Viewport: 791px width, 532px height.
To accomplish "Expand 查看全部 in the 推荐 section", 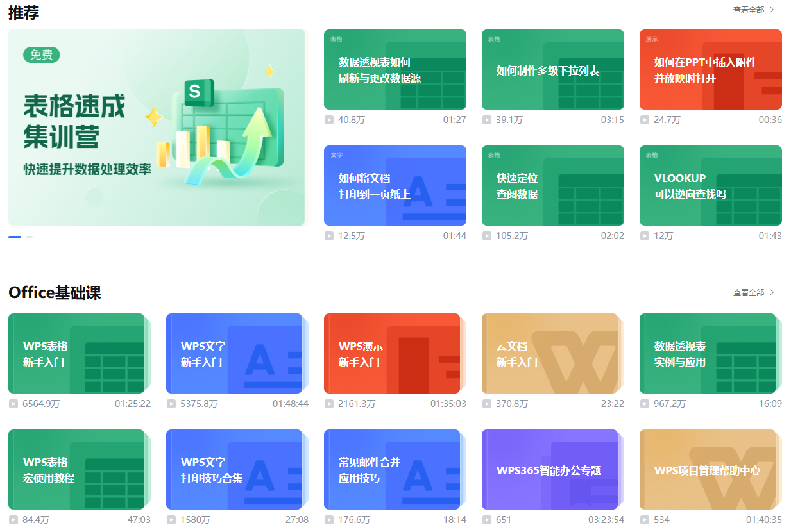I will 754,10.
